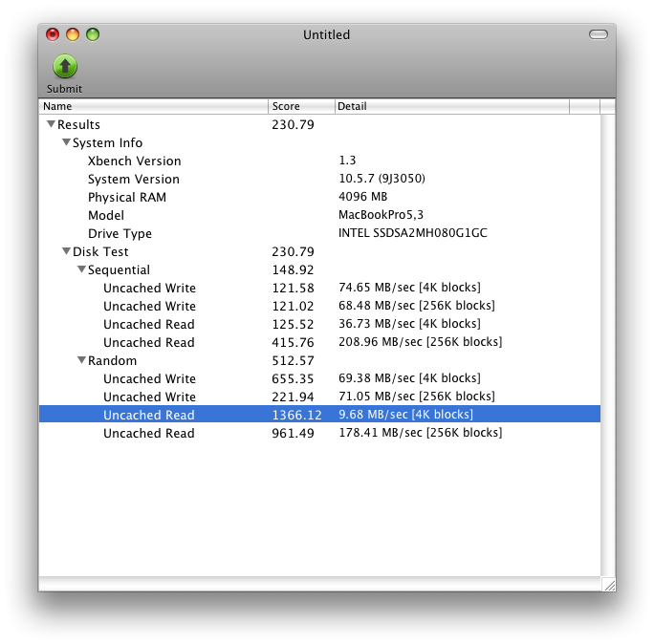
Task: Click the 178.41 MB/sec [256K blocks] detail
Action: point(421,432)
